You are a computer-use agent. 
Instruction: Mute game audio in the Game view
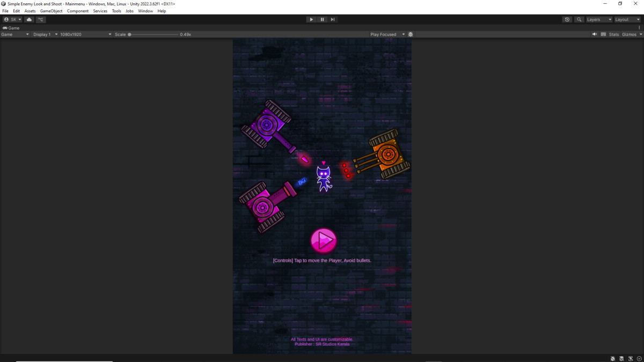pyautogui.click(x=594, y=34)
